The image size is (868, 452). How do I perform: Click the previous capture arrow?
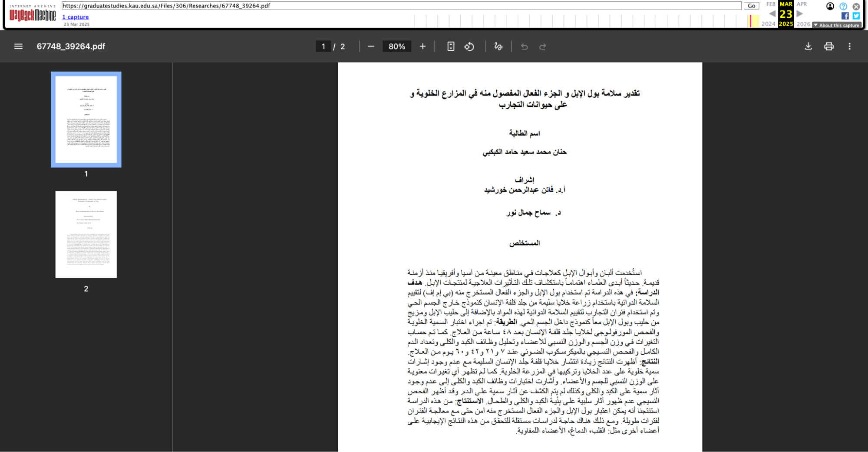pos(772,14)
